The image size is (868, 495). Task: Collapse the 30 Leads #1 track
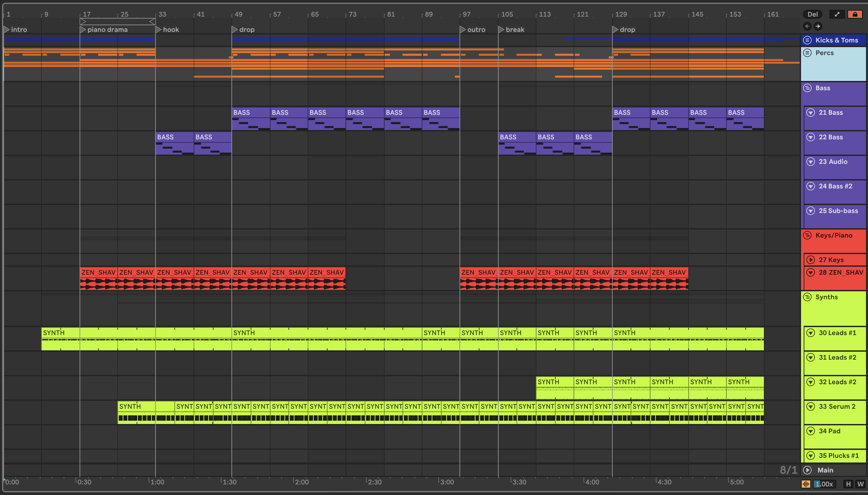(x=811, y=333)
